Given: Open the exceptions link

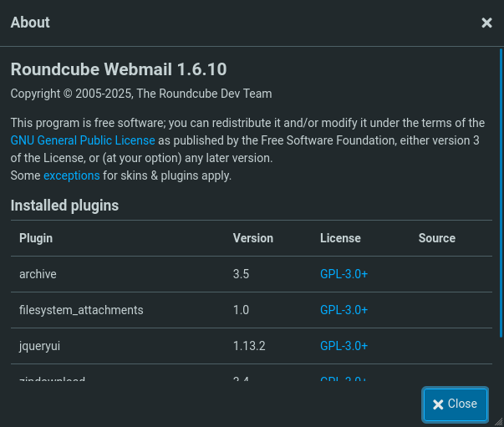Looking at the screenshot, I should 71,175.
